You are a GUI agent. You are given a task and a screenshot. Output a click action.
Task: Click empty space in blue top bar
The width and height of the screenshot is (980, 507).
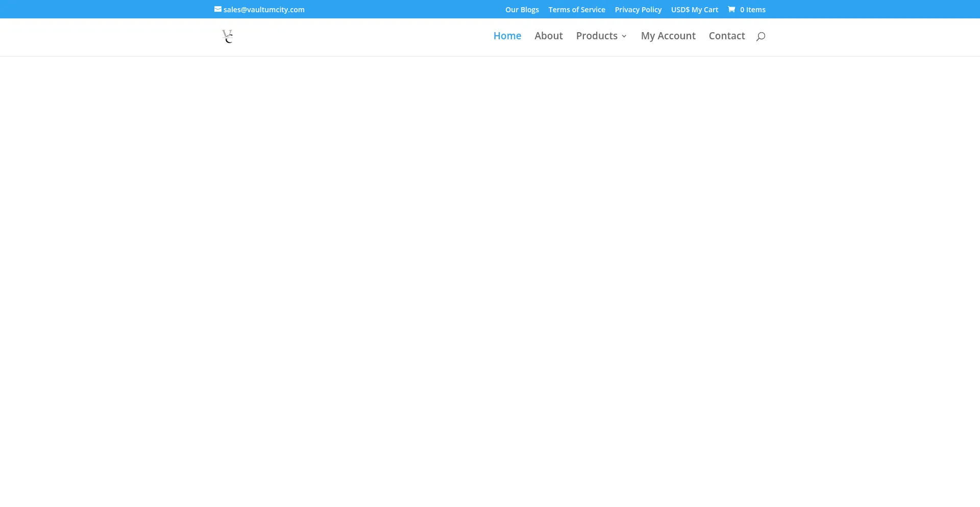[403, 9]
